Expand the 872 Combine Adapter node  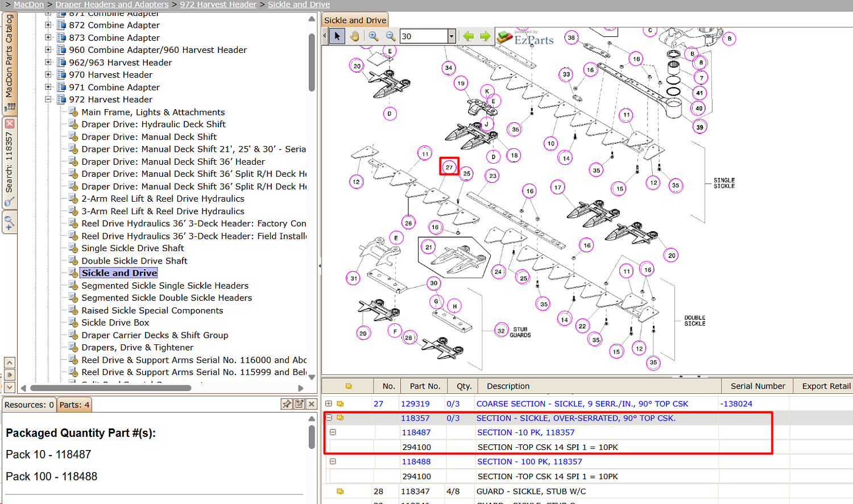[x=48, y=25]
